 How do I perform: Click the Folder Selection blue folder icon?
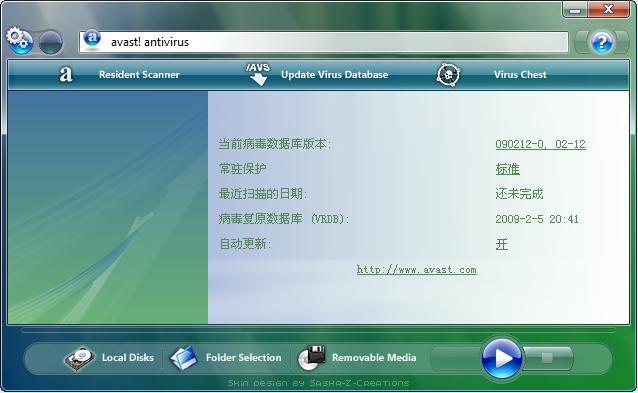184,358
